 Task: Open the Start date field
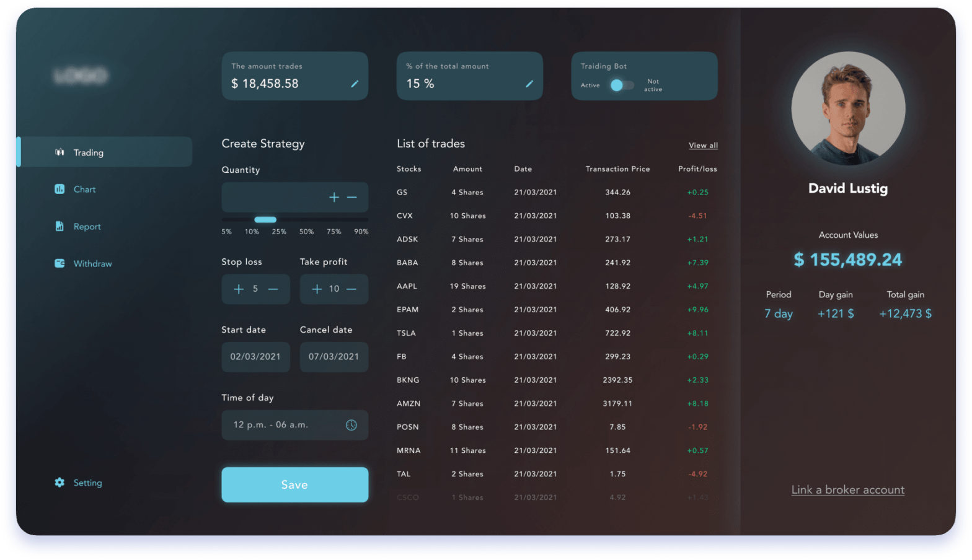pyautogui.click(x=255, y=357)
